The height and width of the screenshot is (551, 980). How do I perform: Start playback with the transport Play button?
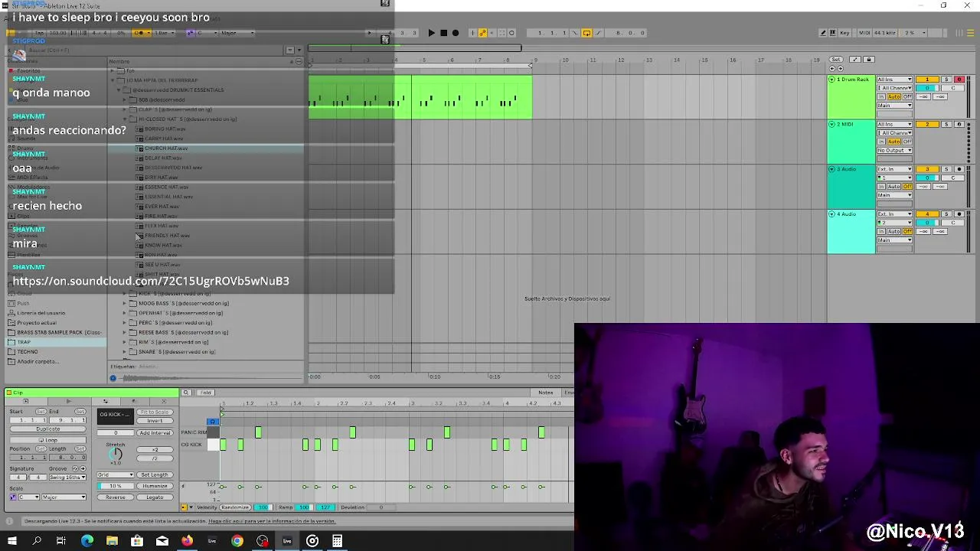pyautogui.click(x=432, y=33)
